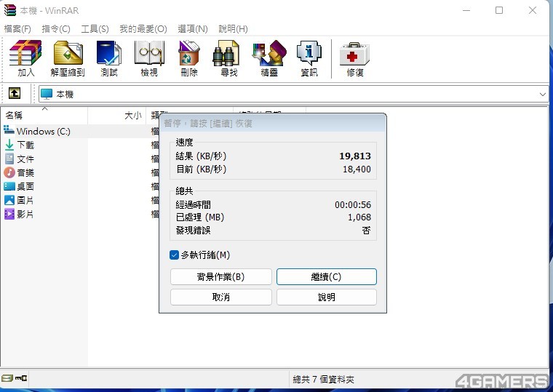Open the Options (選項) menu

(x=193, y=29)
